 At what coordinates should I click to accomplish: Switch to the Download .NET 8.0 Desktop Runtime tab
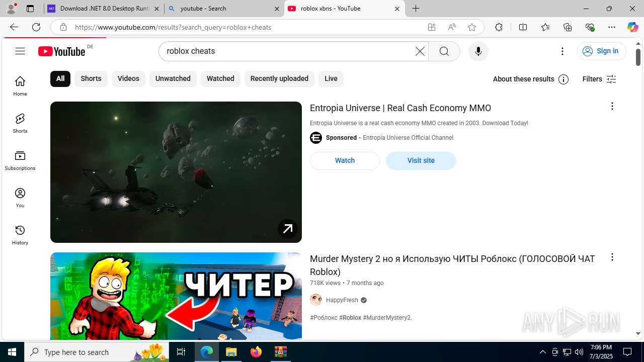point(104,9)
